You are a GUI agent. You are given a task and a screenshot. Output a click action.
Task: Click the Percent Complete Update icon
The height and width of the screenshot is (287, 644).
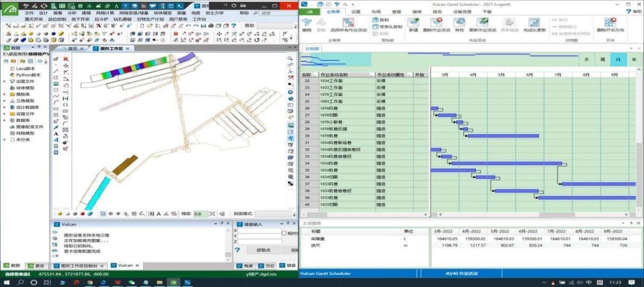coord(534,22)
